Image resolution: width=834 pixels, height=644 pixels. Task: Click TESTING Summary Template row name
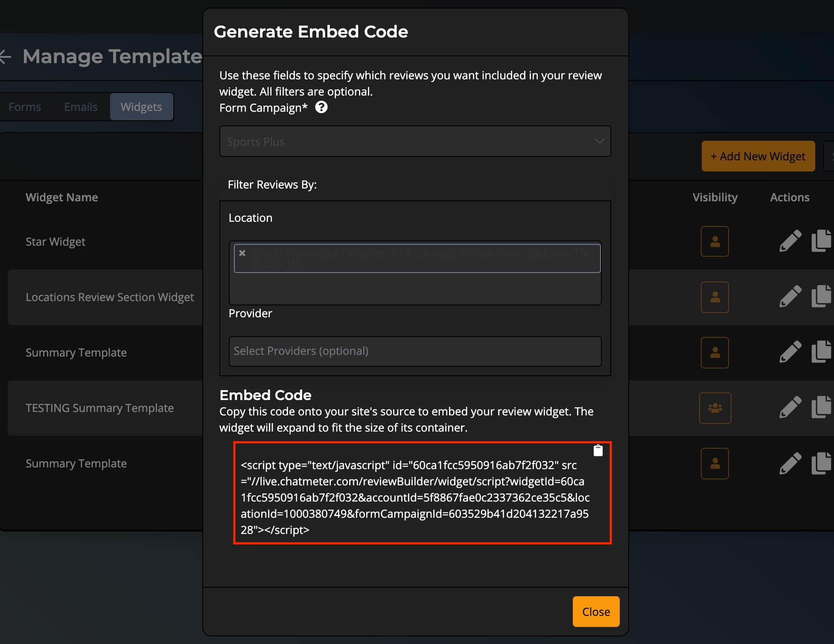coord(99,408)
